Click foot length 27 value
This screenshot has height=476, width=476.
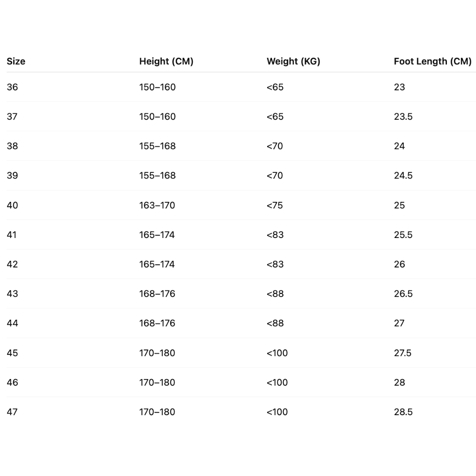click(x=399, y=324)
